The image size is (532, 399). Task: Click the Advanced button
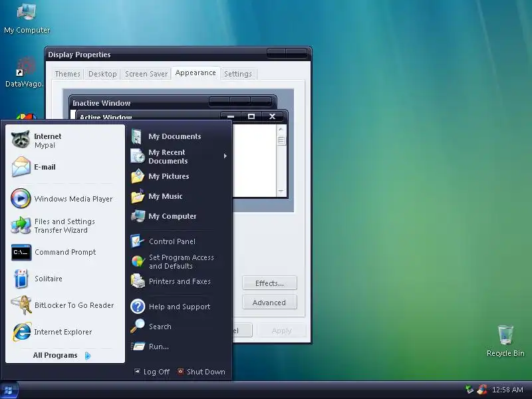click(269, 303)
